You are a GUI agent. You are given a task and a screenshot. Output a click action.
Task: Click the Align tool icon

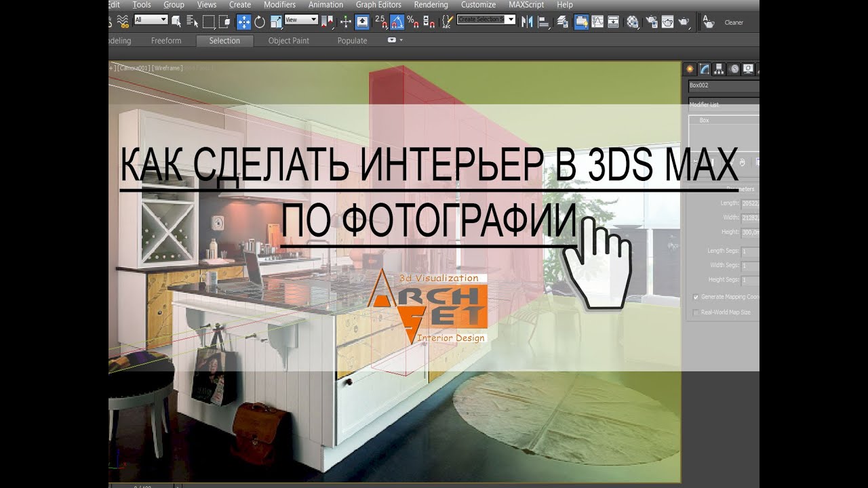coord(542,22)
